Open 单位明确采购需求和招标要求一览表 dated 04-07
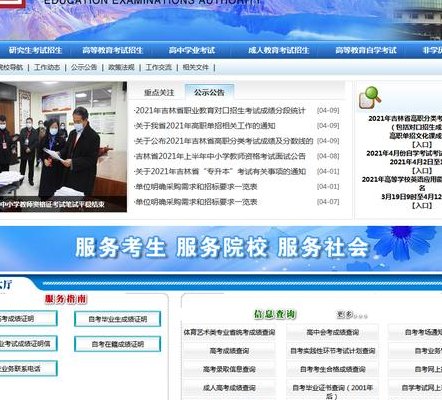 tap(196, 202)
